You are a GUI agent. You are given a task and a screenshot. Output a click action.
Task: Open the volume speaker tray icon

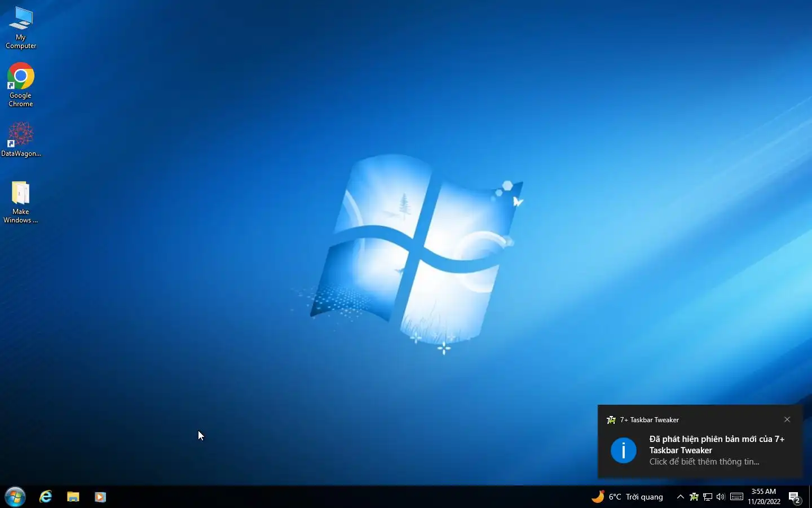721,497
